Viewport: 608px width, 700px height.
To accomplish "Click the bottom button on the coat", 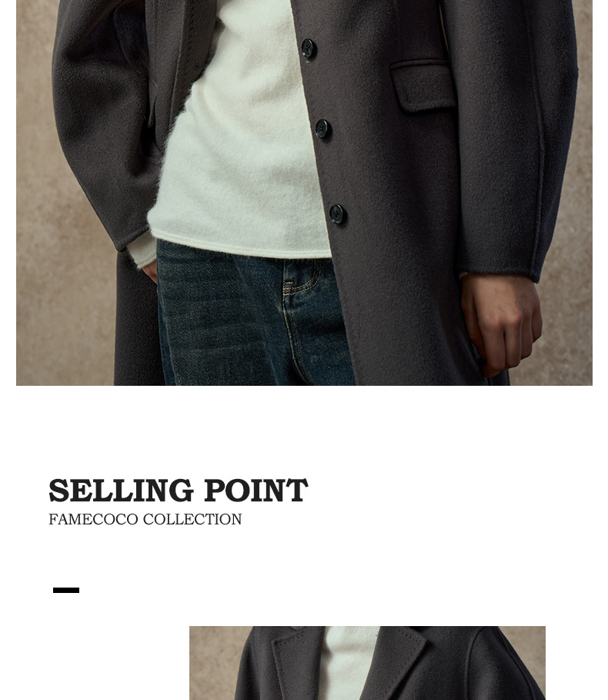I will click(337, 214).
